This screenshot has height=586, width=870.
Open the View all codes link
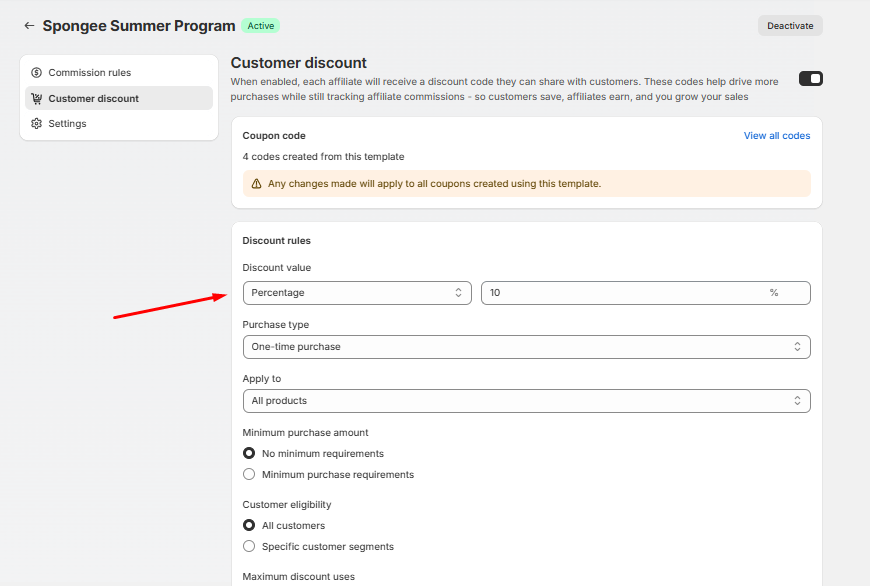(776, 136)
